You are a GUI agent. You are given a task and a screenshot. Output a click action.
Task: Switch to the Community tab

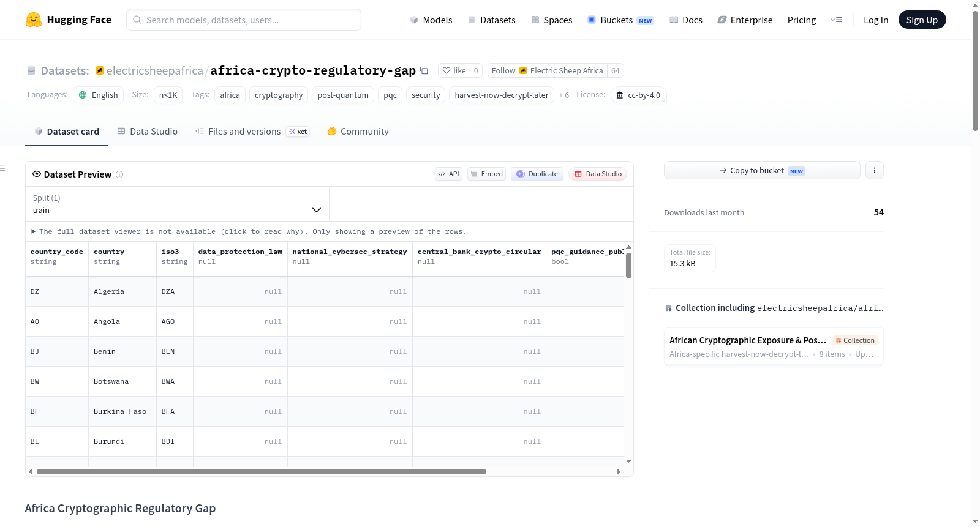point(358,132)
